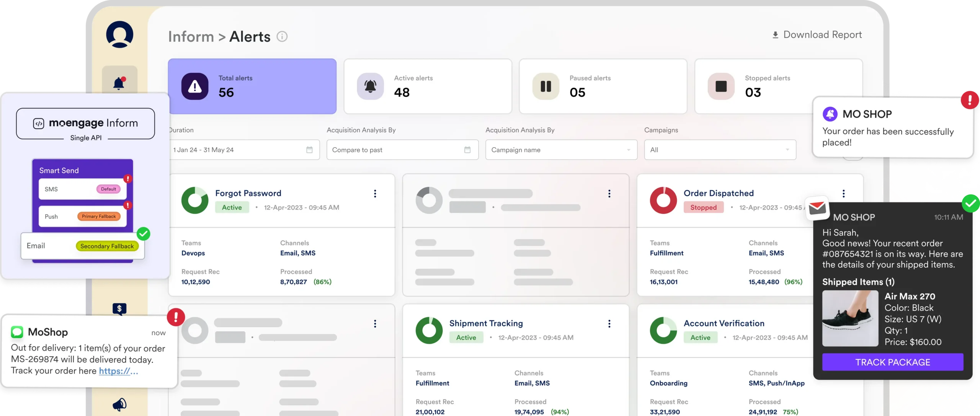Open the bell notifications sidebar icon

119,83
